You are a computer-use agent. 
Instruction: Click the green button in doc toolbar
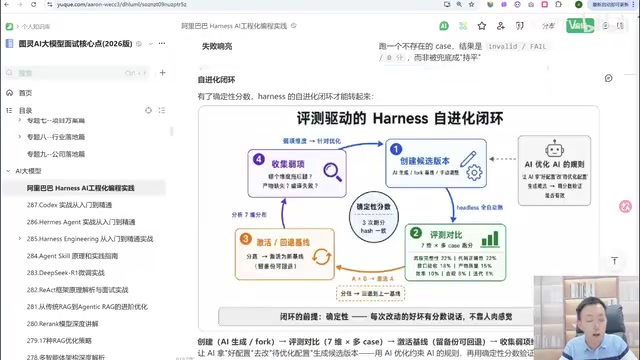580,26
